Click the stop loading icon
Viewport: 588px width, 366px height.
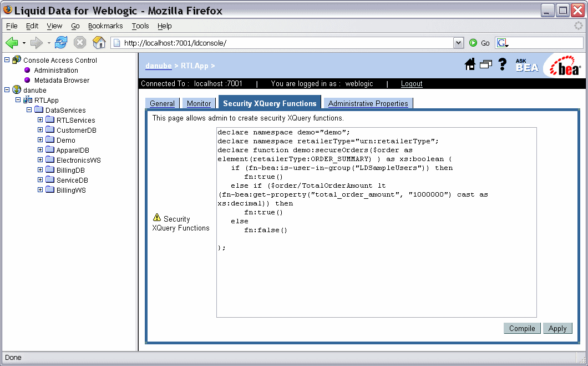click(79, 42)
